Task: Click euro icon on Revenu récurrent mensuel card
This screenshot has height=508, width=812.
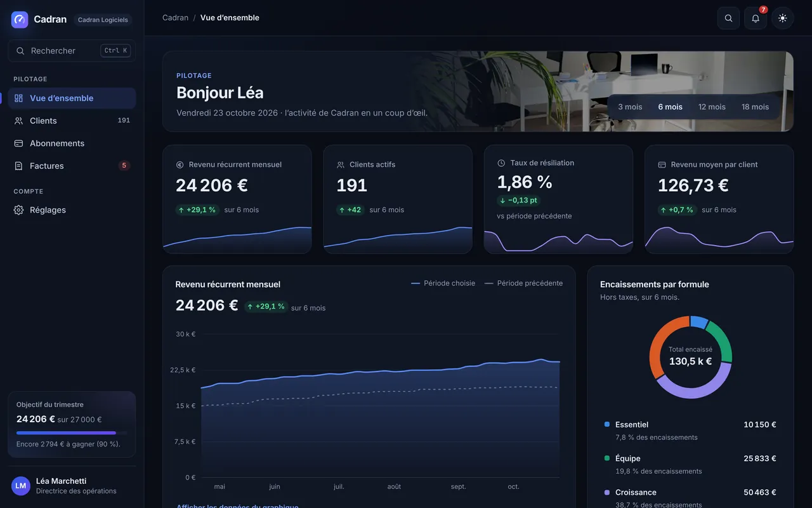Action: click(180, 164)
